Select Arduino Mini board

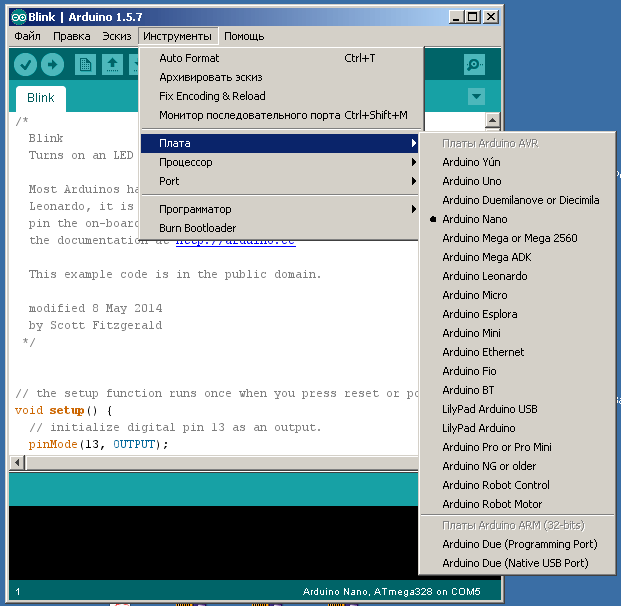[517, 333]
